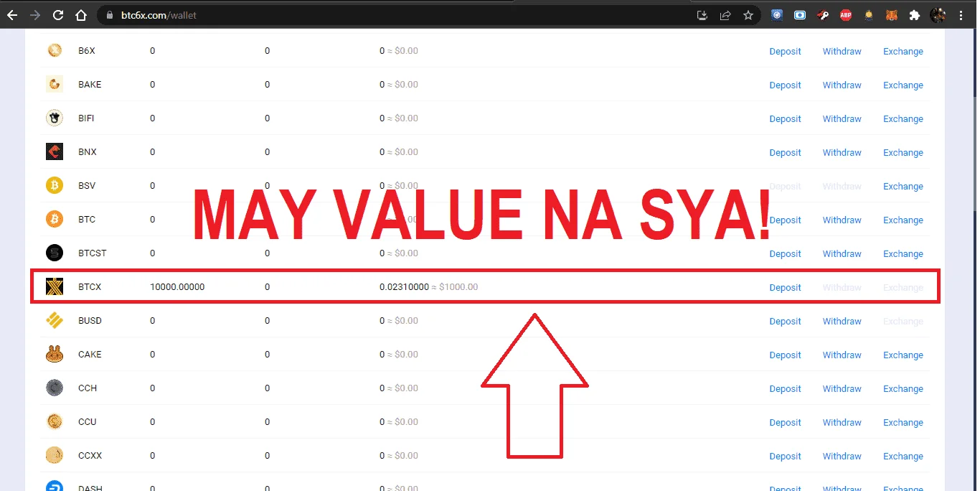Open Deposit for BUSD
980x491 pixels.
pyautogui.click(x=785, y=322)
